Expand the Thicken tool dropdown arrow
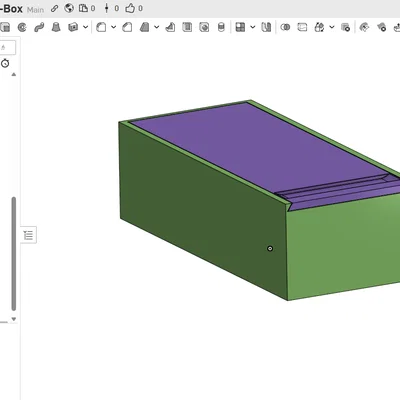 (x=85, y=27)
